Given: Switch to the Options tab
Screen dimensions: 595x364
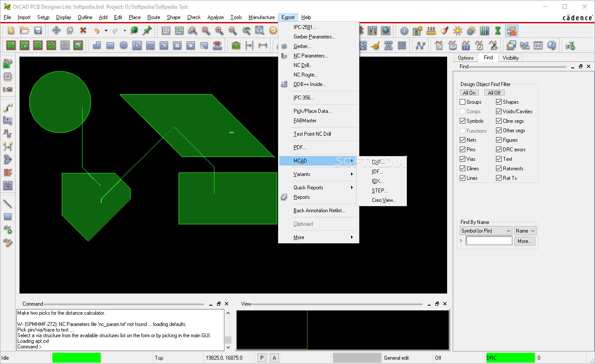Looking at the screenshot, I should (466, 58).
